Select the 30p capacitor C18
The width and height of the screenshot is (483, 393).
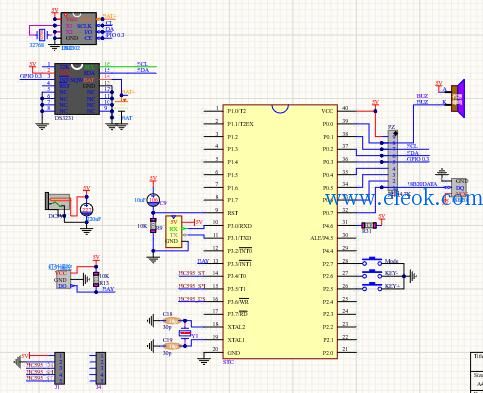click(172, 321)
